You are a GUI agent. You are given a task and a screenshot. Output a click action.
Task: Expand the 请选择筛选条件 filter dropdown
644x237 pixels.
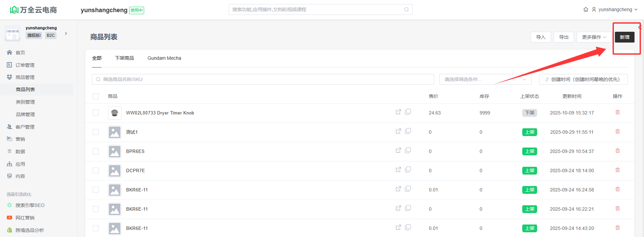click(485, 79)
